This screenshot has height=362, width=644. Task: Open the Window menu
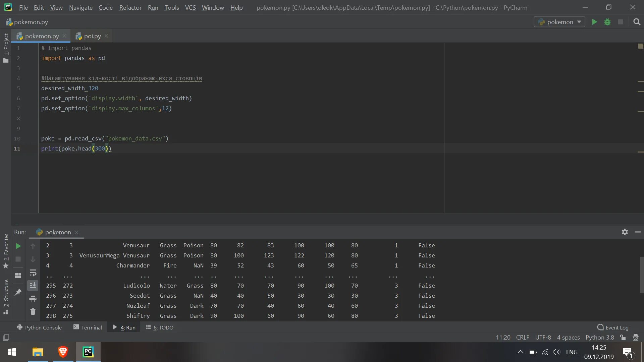[x=213, y=7]
